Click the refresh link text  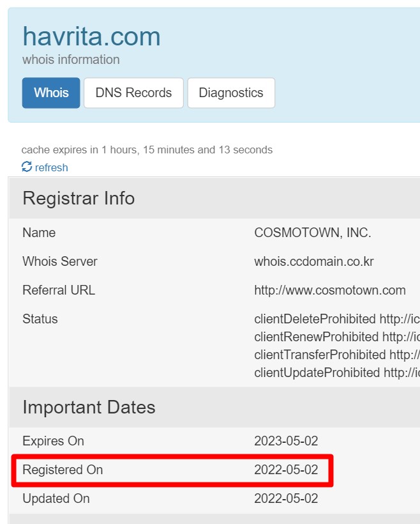[51, 167]
